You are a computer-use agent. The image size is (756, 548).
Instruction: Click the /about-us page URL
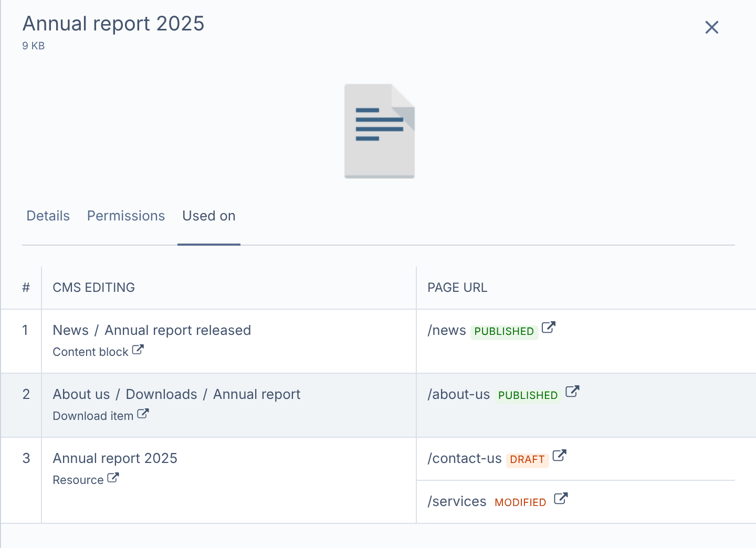(459, 394)
